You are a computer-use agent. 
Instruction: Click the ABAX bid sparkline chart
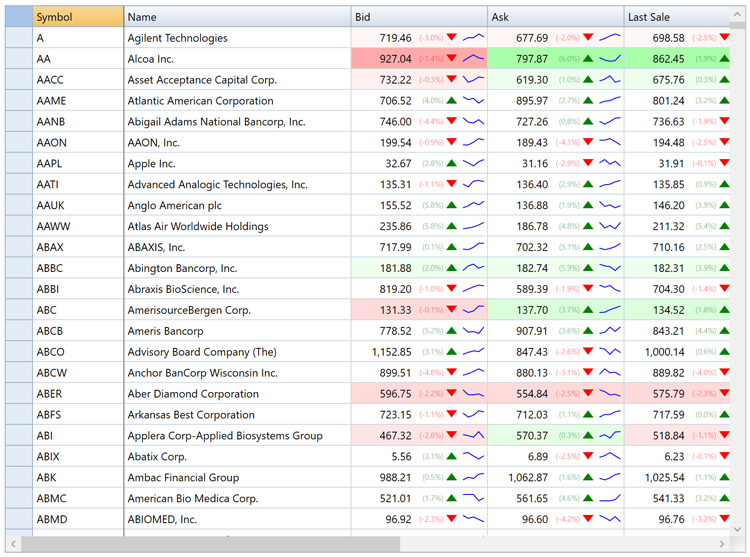[x=474, y=247]
